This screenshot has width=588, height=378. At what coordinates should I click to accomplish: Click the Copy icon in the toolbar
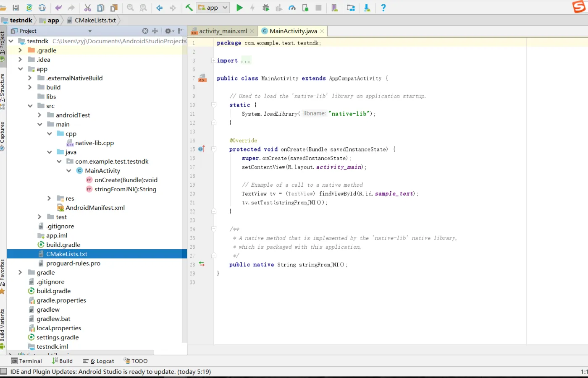[x=101, y=8]
